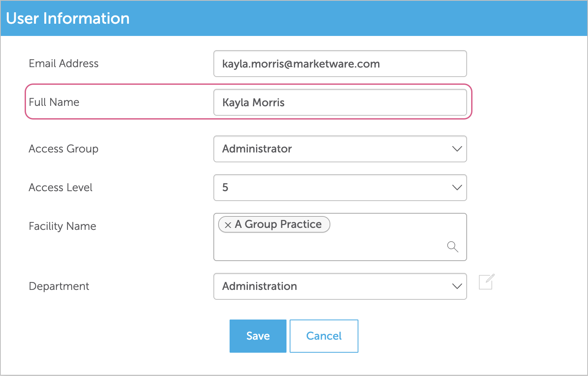Click the Department dropdown chevron arrow
588x376 pixels.
[457, 286]
